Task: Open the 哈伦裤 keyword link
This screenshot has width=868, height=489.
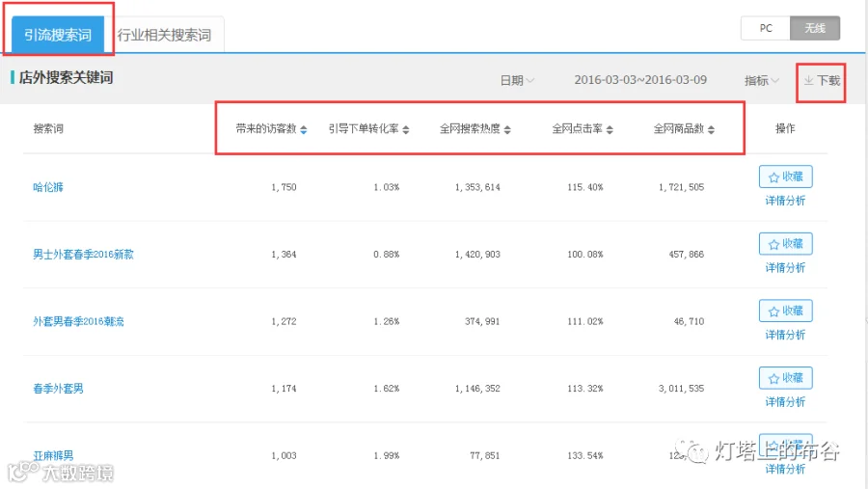Action: click(x=48, y=187)
